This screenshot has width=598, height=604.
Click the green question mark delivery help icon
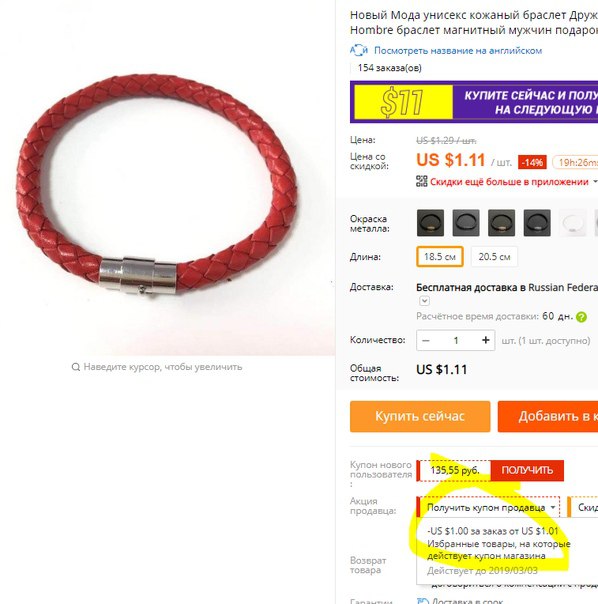tap(581, 317)
